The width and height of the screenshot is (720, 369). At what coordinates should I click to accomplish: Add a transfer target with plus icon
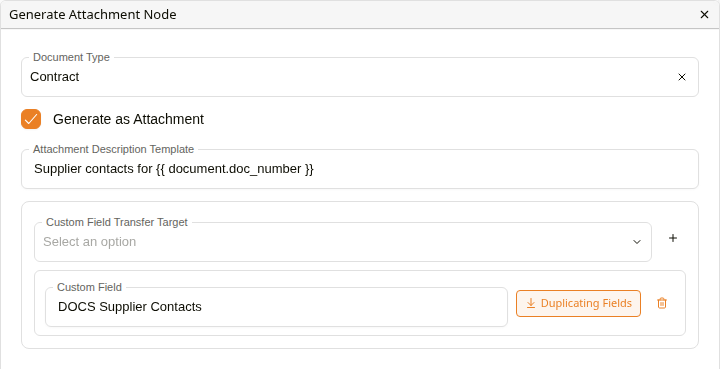tap(673, 238)
